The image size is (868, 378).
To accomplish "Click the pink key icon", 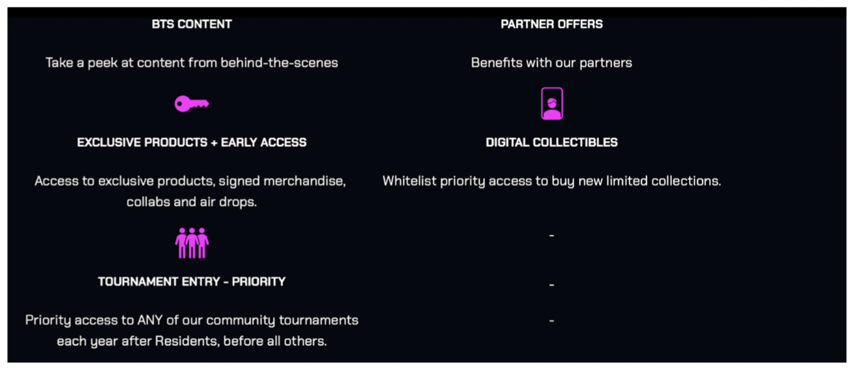I will click(192, 104).
